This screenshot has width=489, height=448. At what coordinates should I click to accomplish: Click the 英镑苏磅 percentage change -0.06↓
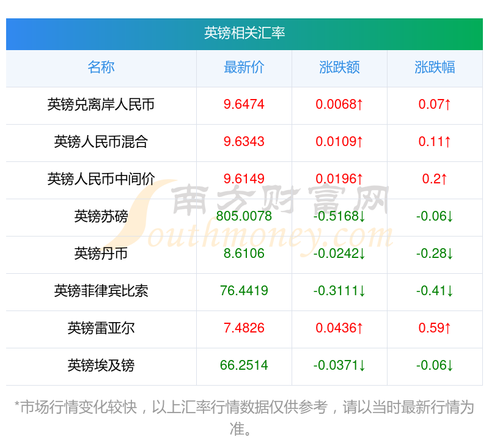pyautogui.click(x=435, y=216)
